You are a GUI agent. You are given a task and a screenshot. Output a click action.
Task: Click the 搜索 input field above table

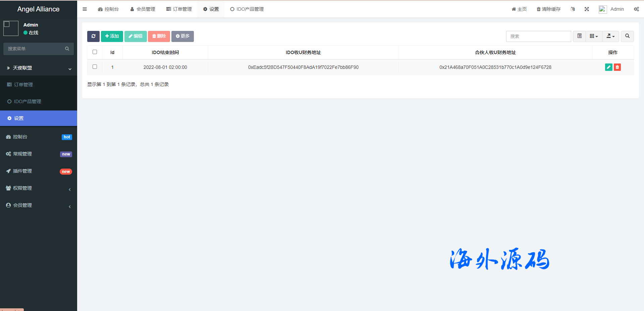pyautogui.click(x=538, y=36)
